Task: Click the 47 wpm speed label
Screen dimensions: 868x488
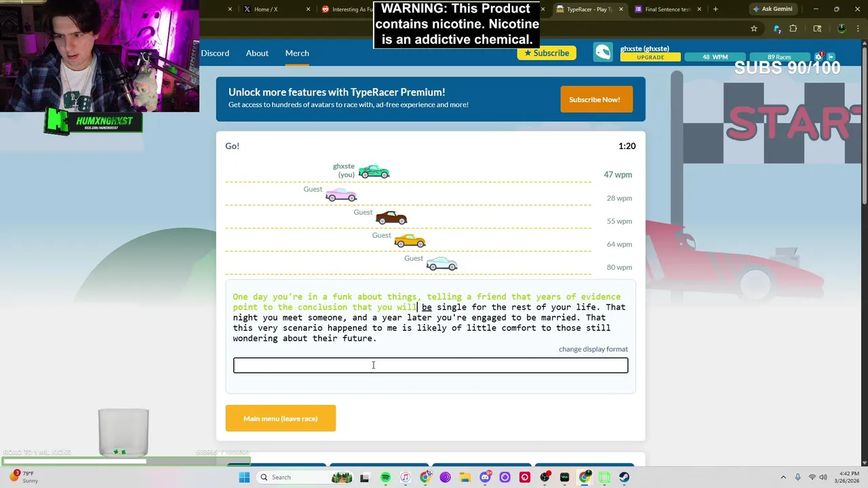Action: 618,175
